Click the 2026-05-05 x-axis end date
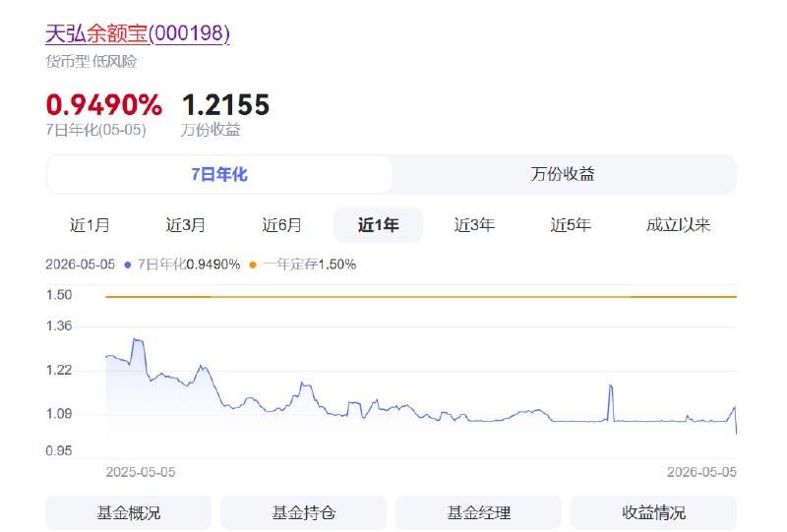Screen dimensions: 787x532 tap(701, 472)
